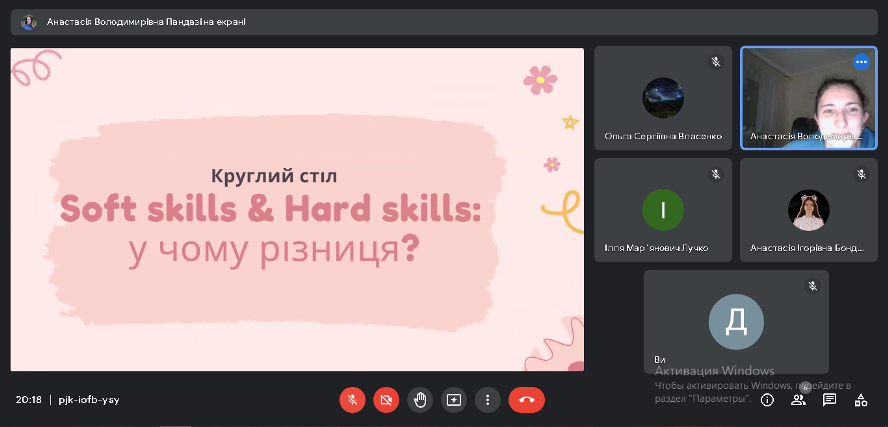Click muted mic icon on your own Д tile
Image resolution: width=888 pixels, height=427 pixels.
(812, 286)
